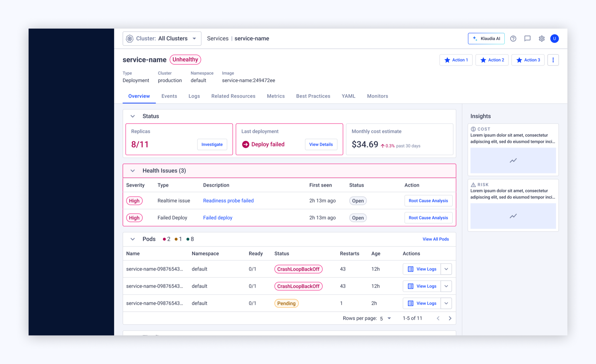
Task: Click the Action 1 star button
Action: [456, 60]
